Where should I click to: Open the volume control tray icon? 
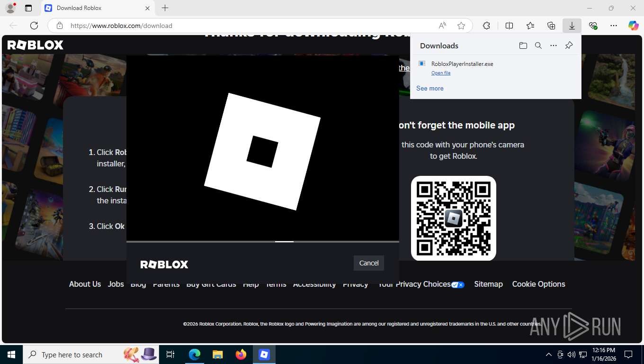[572, 355]
